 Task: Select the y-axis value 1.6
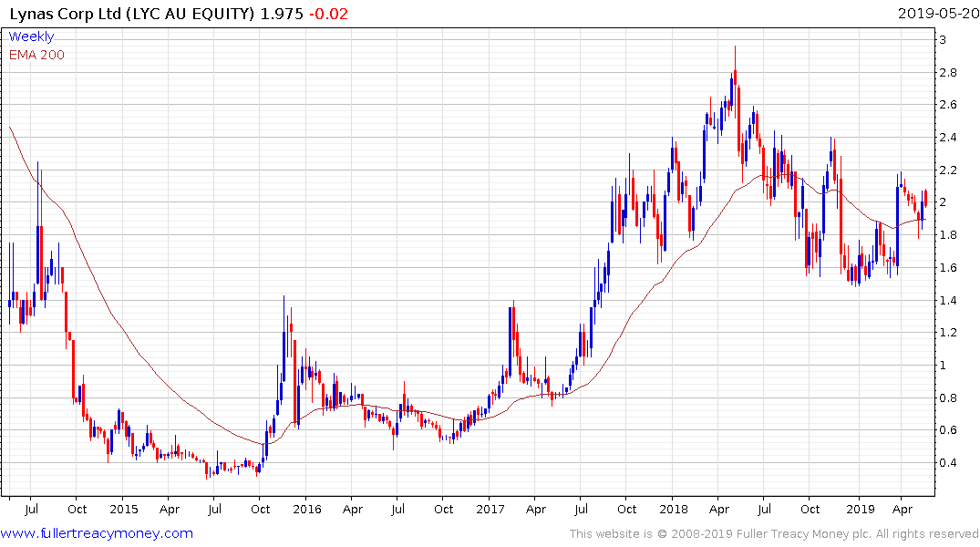[948, 267]
